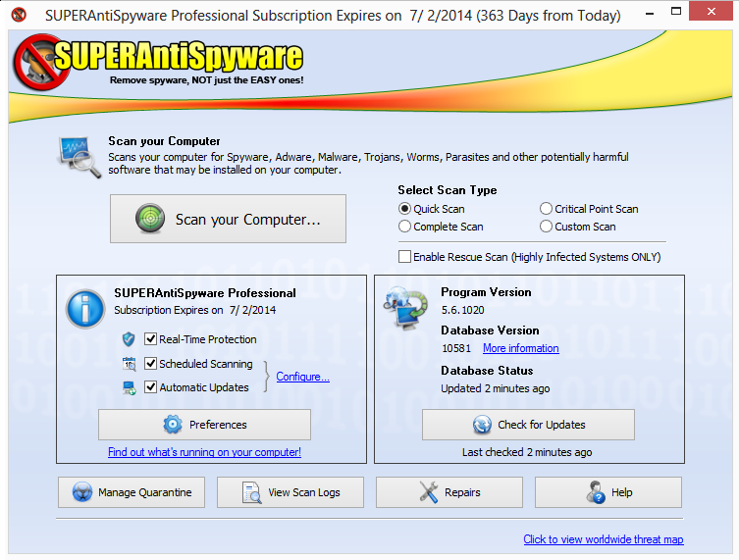Toggle Real-Time Protection checkbox
The height and width of the screenshot is (560, 739).
[150, 338]
